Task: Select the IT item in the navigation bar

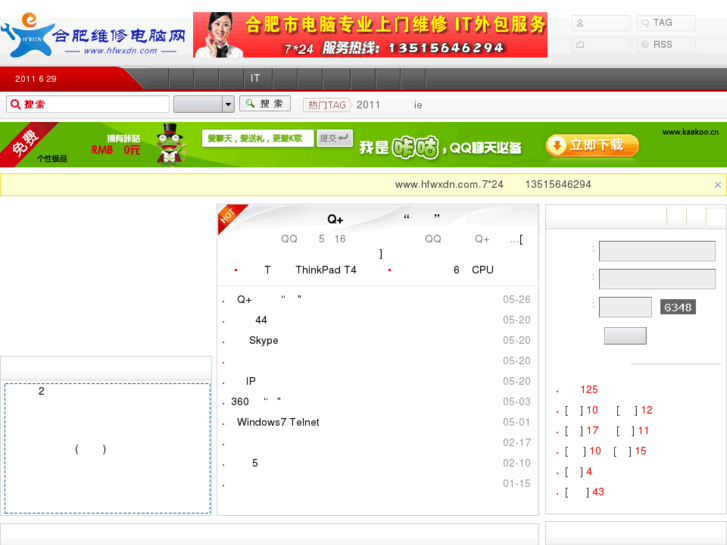Action: pyautogui.click(x=255, y=78)
